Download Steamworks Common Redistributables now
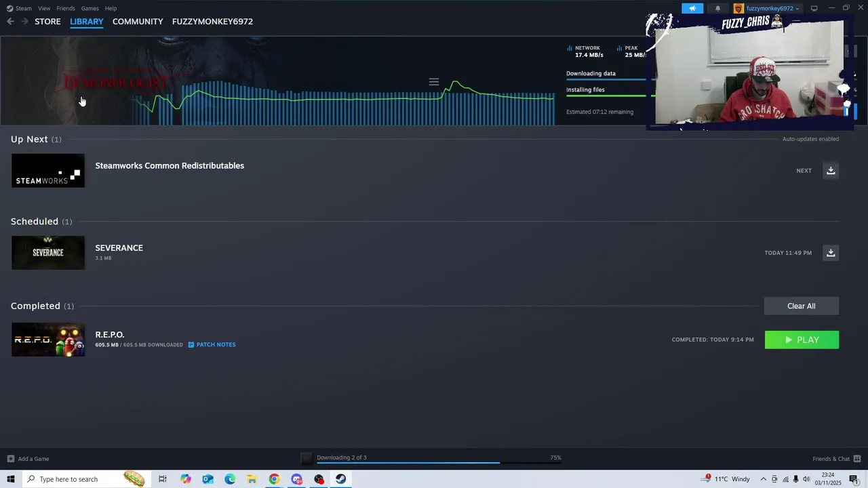The width and height of the screenshot is (868, 488). tap(831, 170)
